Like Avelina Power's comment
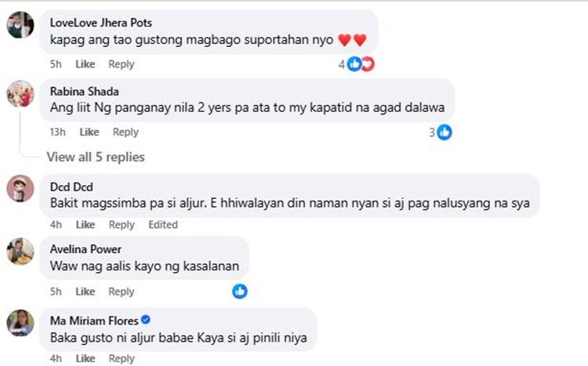Screen dimensions: 588x366 [x=85, y=292]
